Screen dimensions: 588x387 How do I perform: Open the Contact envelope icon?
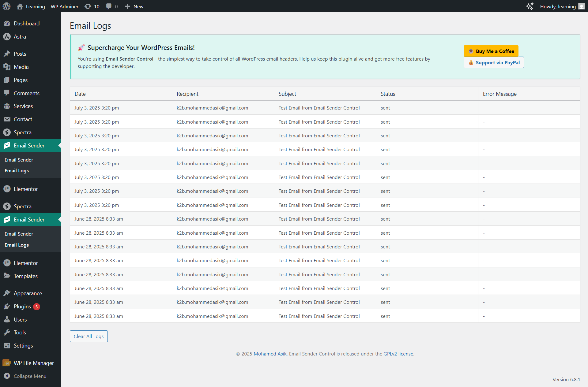(7, 119)
